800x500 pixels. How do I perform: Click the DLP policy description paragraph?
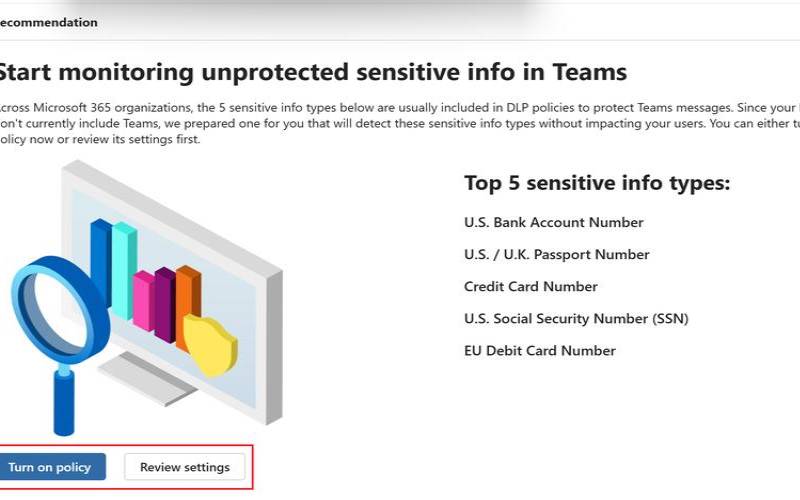pyautogui.click(x=400, y=123)
